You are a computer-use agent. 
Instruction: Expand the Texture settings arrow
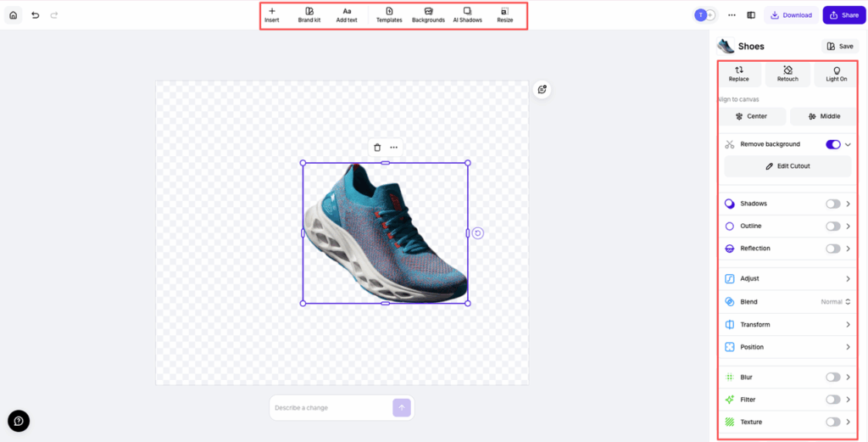[x=848, y=422]
